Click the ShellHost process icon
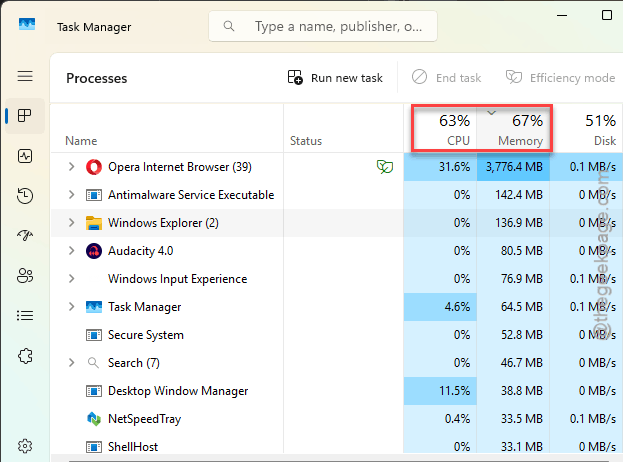This screenshot has width=623, height=462. click(94, 447)
